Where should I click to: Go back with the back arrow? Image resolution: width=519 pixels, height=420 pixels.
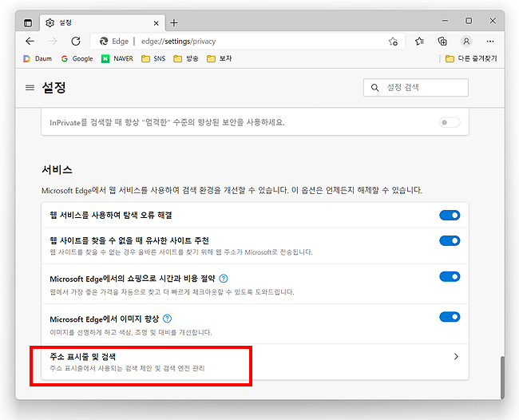tap(30, 41)
